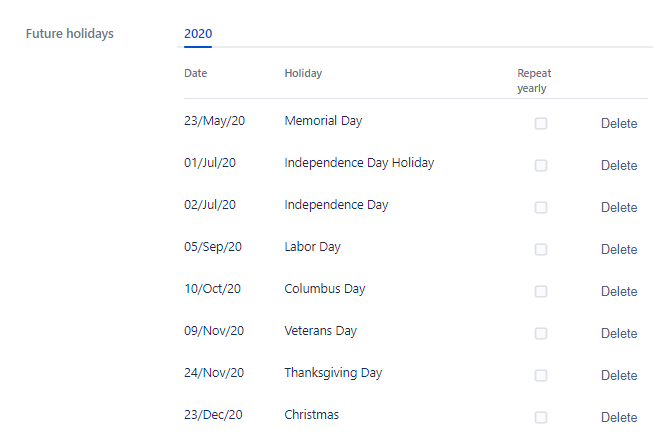The image size is (653, 445).
Task: Enable Repeat yearly for Independence Day
Action: (x=541, y=208)
